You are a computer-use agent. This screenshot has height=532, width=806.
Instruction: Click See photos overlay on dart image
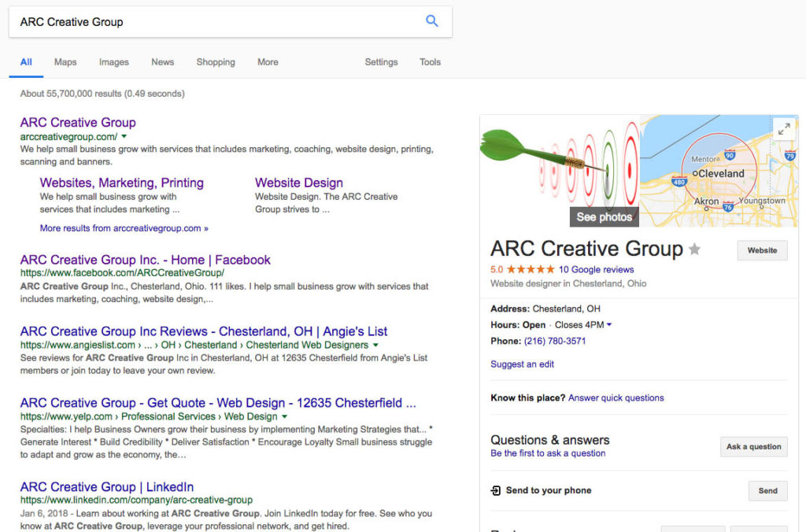click(x=604, y=217)
